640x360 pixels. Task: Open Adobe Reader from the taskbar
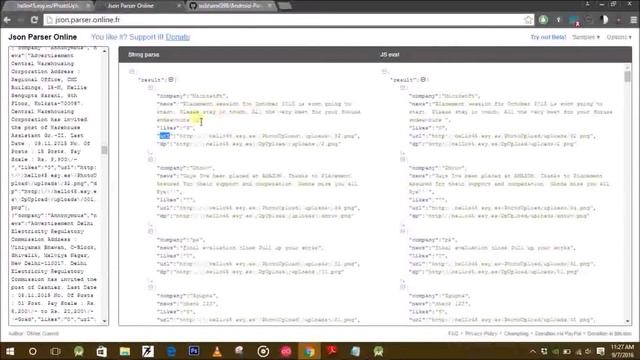[x=332, y=351]
